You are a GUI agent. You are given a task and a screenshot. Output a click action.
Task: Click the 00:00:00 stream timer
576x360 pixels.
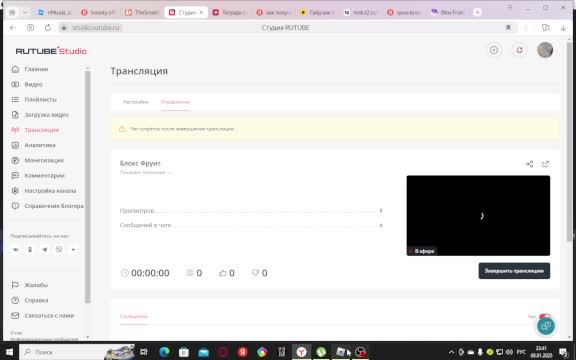[x=145, y=273]
